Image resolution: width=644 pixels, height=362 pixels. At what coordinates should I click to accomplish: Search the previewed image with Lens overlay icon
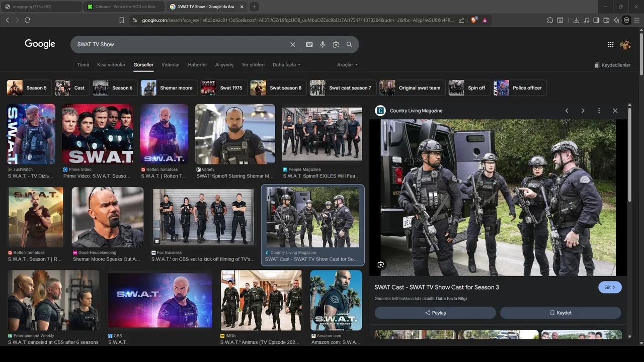click(x=381, y=264)
